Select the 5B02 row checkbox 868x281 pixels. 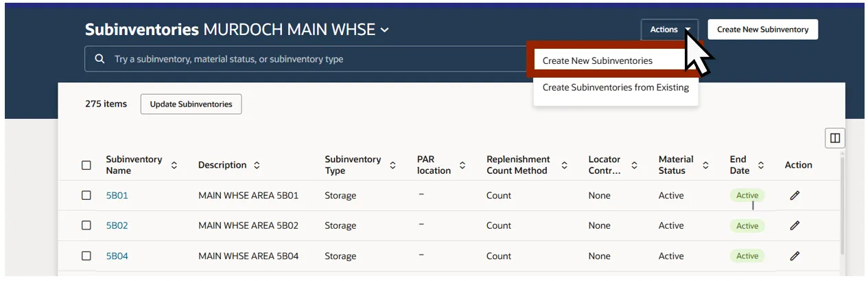pos(86,225)
